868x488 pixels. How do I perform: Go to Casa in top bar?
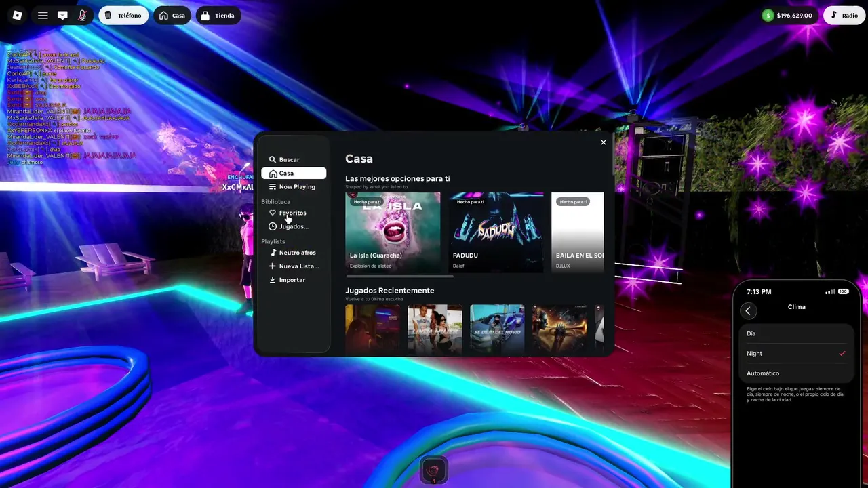(x=172, y=16)
